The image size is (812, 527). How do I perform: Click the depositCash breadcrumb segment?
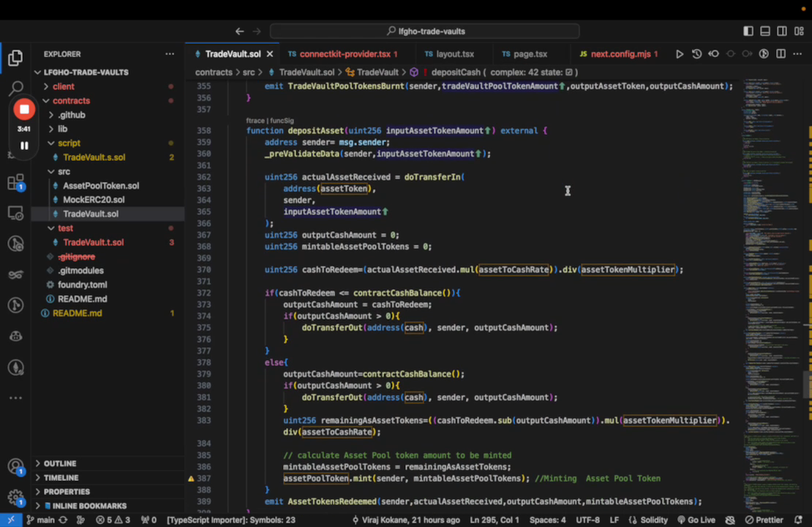[456, 72]
